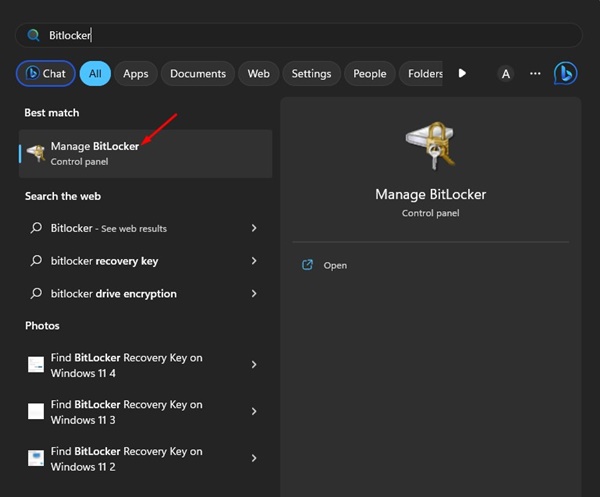Switch to the Folders filter
Screen dimensions: 600x497
point(421,73)
